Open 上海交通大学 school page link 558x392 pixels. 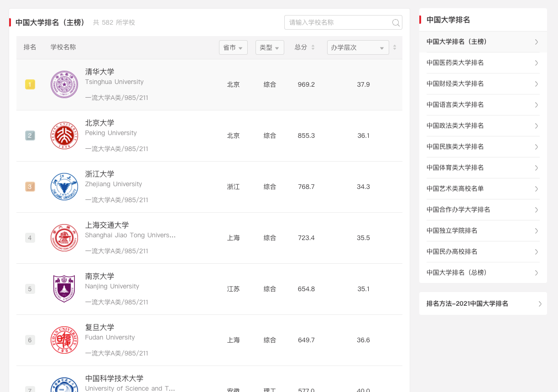pyautogui.click(x=107, y=225)
